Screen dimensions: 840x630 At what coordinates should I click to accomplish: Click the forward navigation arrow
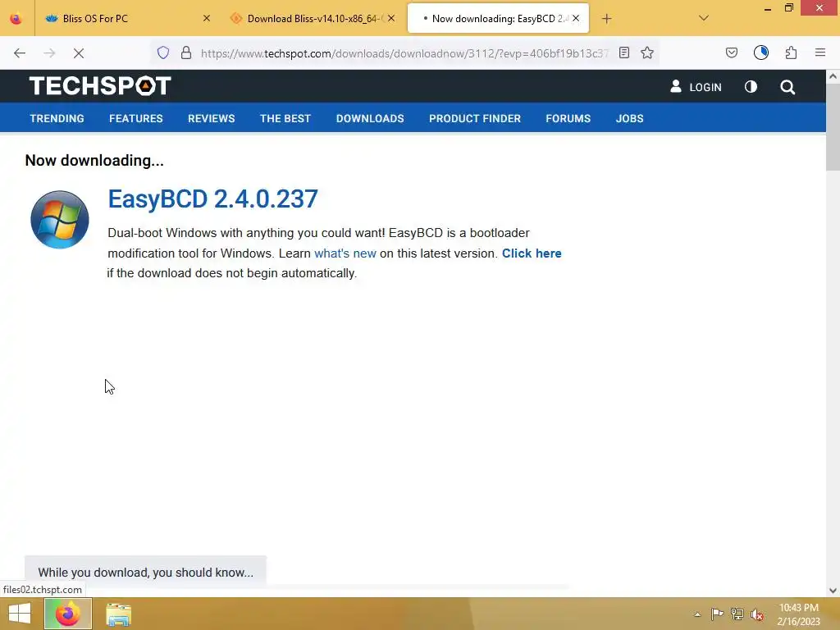click(x=49, y=53)
